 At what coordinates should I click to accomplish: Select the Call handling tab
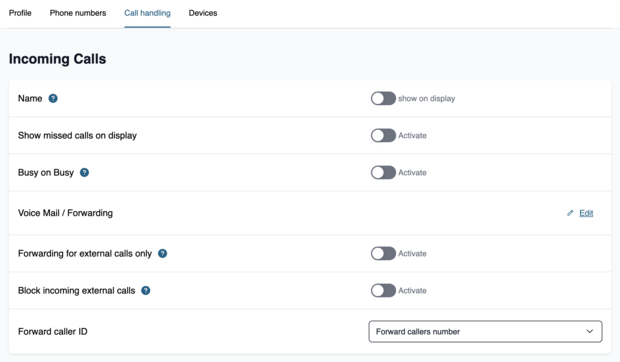(x=147, y=13)
